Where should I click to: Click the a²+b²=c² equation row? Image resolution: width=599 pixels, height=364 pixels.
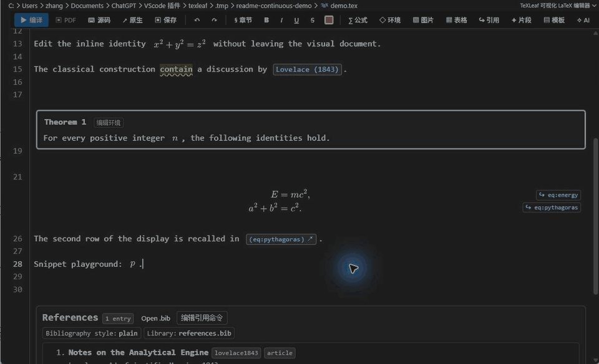[275, 208]
